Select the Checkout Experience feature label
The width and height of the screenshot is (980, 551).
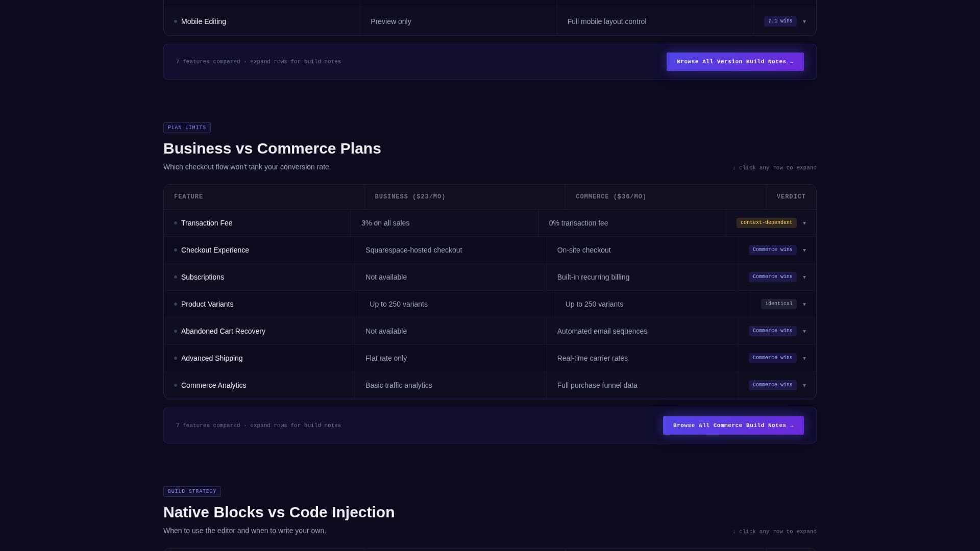pos(215,250)
